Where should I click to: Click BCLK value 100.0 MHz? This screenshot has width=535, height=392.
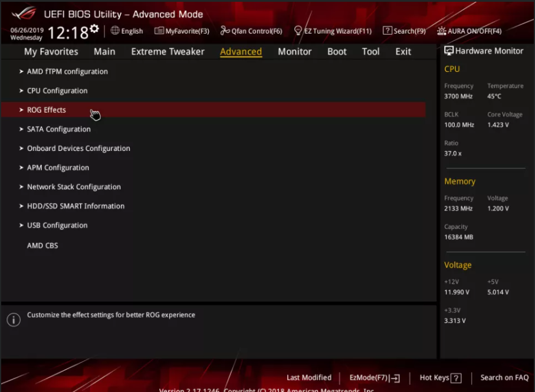459,125
